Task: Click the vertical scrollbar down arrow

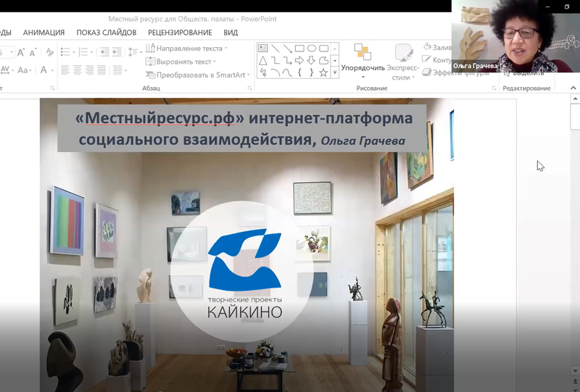Action: tap(575, 370)
